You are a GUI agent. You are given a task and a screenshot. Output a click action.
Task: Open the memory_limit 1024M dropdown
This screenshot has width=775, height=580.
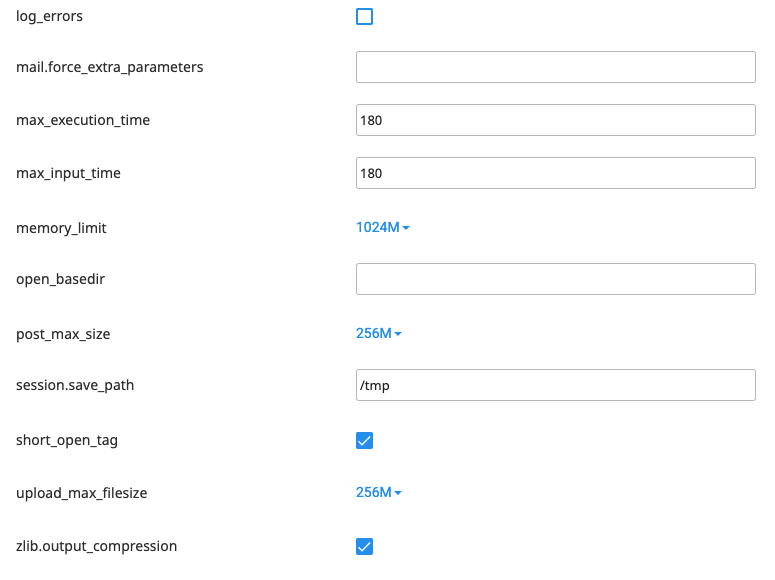383,227
